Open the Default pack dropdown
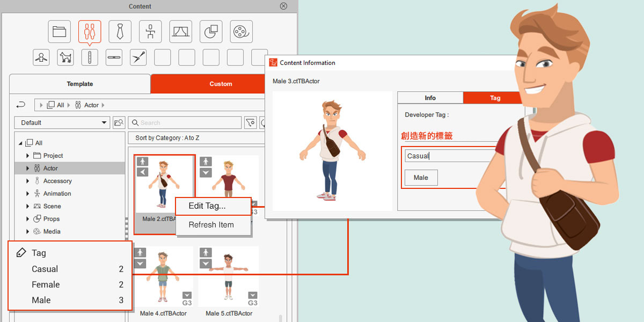644x322 pixels. 62,123
